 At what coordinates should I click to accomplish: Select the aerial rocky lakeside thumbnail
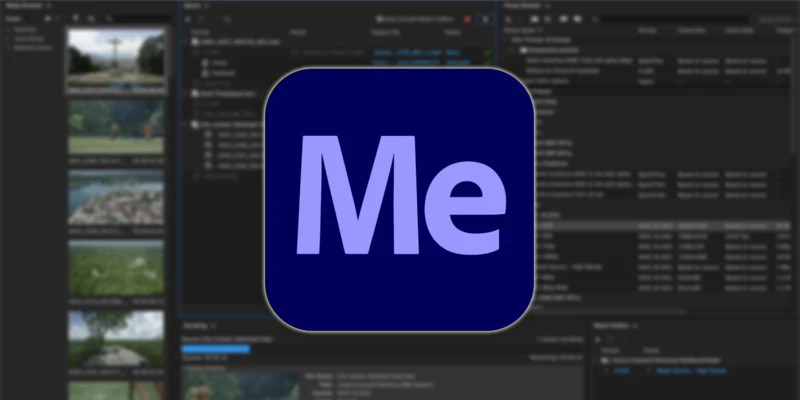coord(116,197)
